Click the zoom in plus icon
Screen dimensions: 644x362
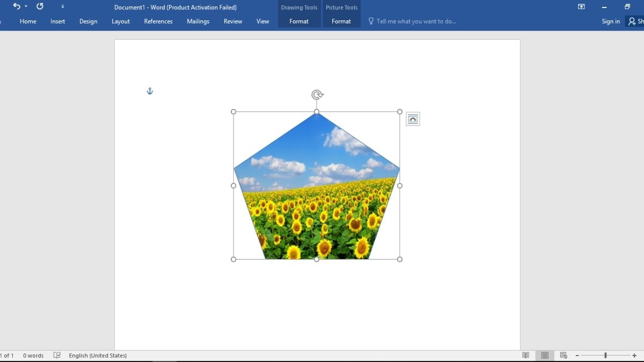tap(634, 356)
